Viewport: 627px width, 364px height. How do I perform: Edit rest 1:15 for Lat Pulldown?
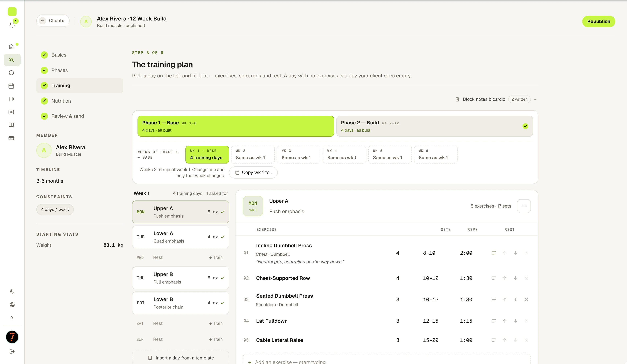pos(466,321)
